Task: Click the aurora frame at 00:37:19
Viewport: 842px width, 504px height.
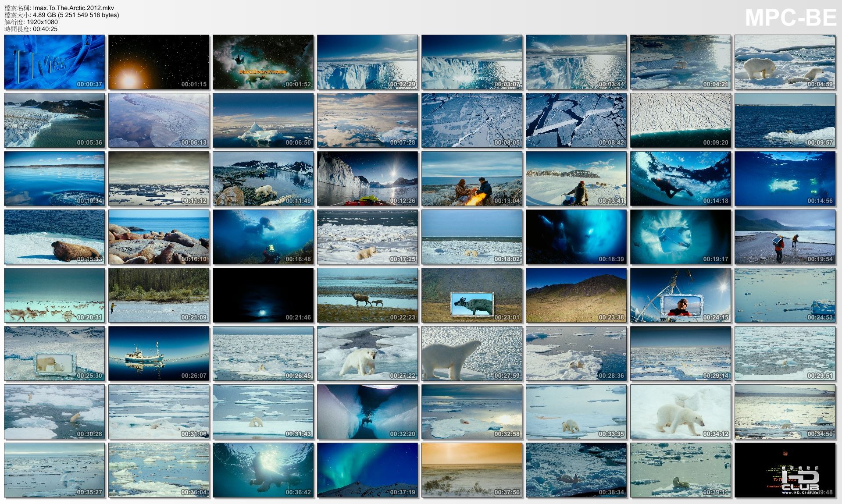Action: point(367,470)
